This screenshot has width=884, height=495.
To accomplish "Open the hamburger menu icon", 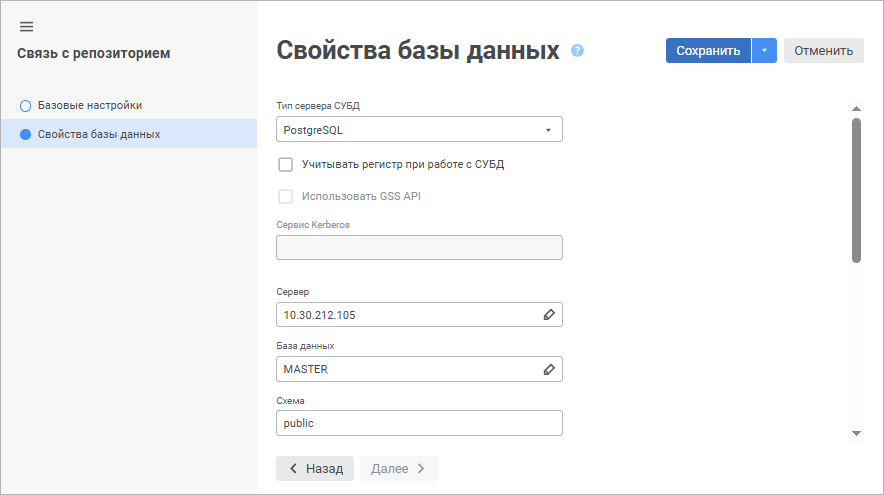I will 27,26.
